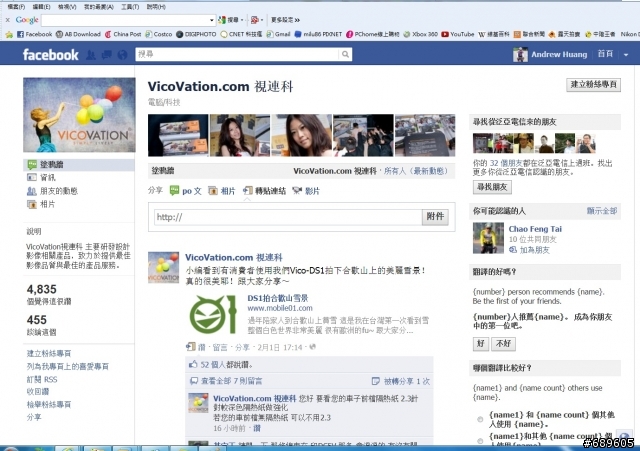Click 查看全部 7 則留言 comments link
The image size is (640, 451).
pyautogui.click(x=231, y=381)
